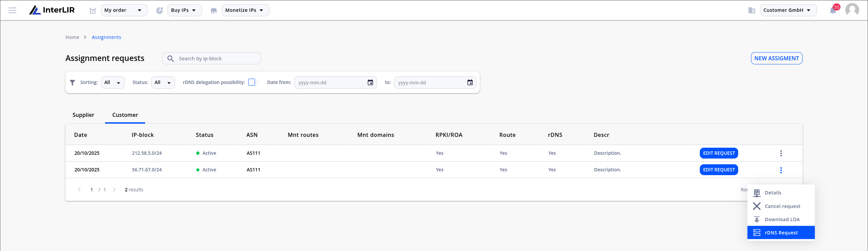
Task: Switch to the Supplier tab
Action: coord(83,115)
